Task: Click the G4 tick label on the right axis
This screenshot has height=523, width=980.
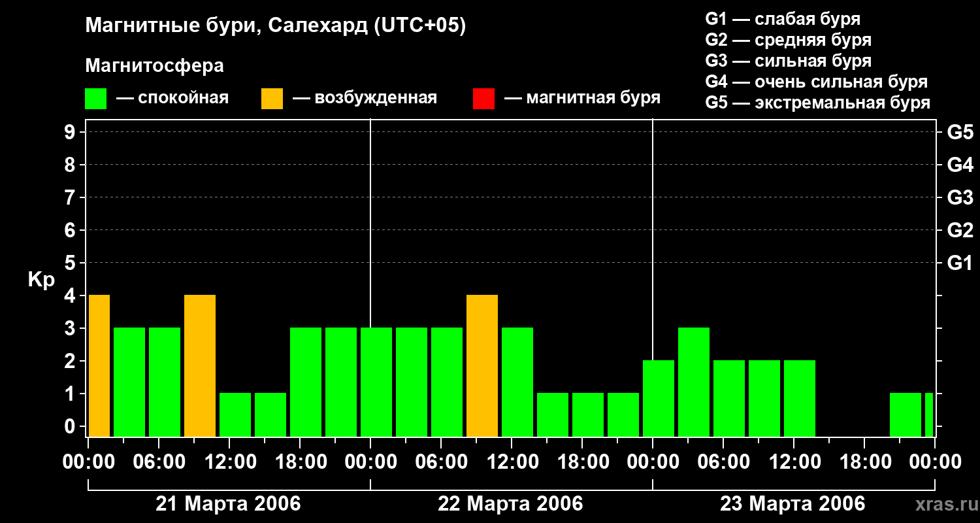Action: 960,165
